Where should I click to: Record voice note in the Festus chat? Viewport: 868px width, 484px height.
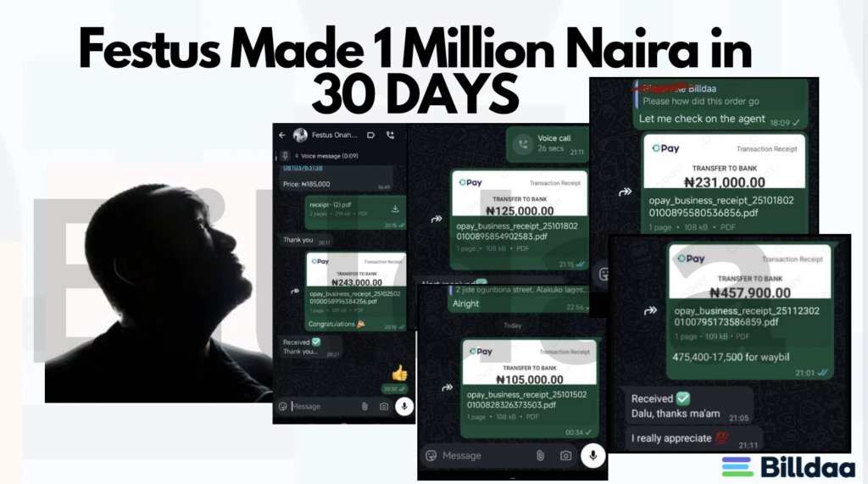(404, 407)
